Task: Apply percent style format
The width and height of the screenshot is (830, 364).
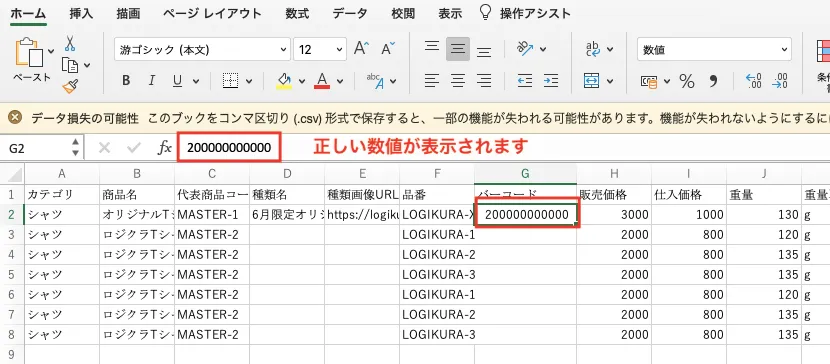Action: [x=687, y=81]
